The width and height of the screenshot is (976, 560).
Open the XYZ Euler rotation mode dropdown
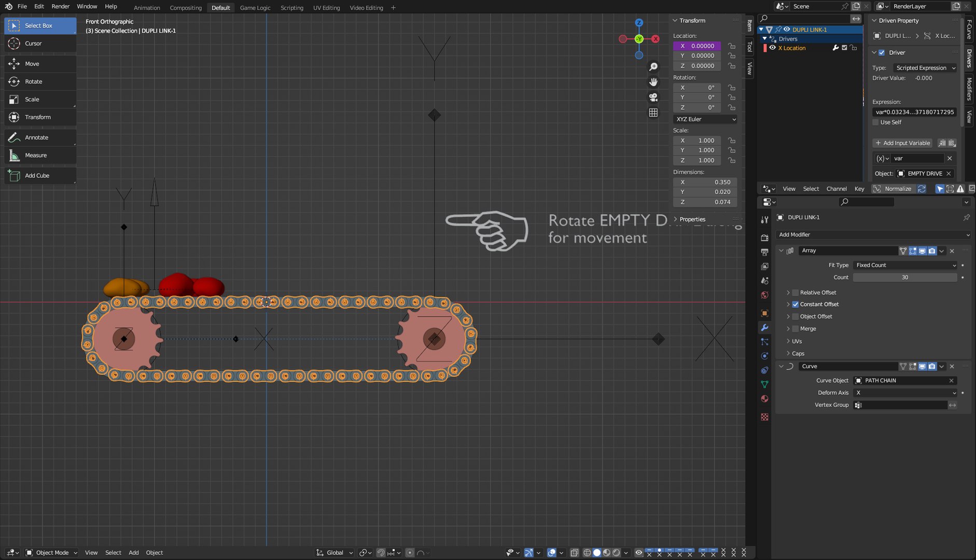coord(705,119)
